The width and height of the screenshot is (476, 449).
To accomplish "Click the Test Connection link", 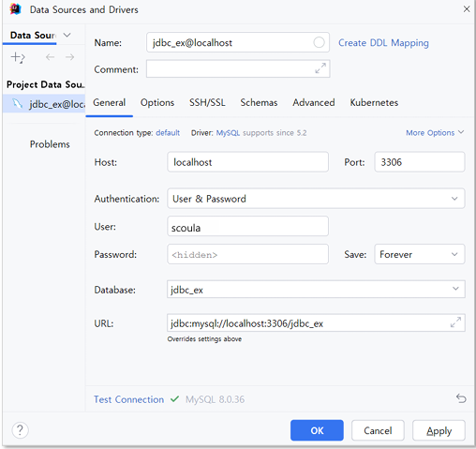I will pyautogui.click(x=129, y=399).
